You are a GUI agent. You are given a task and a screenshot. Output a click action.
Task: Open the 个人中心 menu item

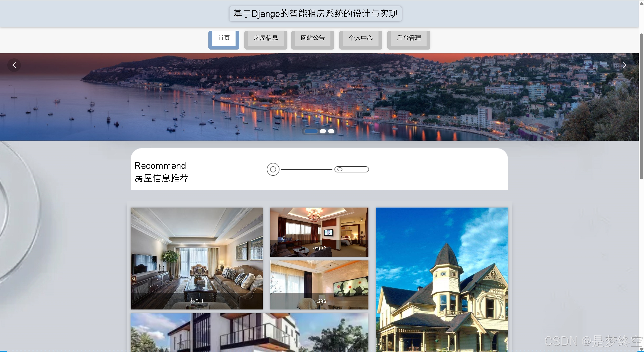tap(361, 38)
